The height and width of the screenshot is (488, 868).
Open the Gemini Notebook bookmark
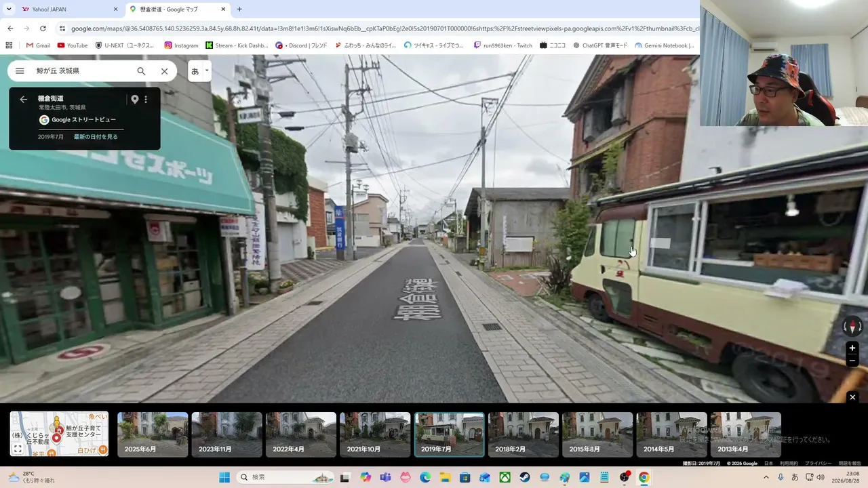(665, 45)
